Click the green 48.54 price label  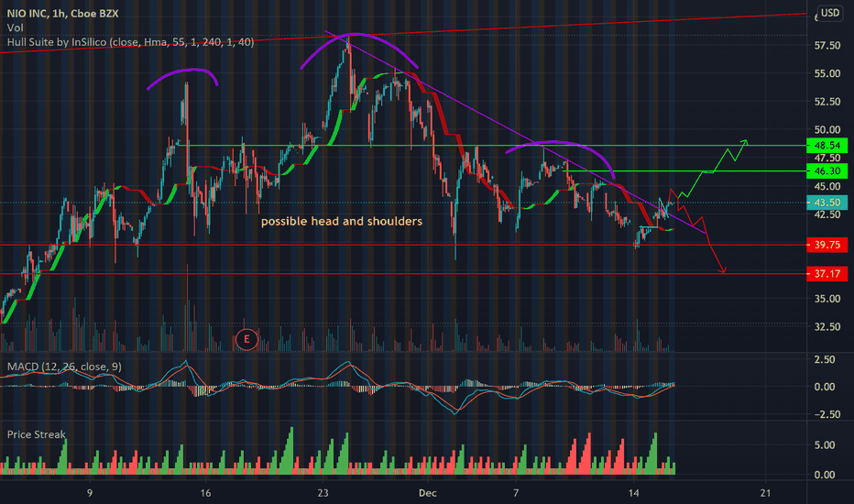click(x=827, y=146)
